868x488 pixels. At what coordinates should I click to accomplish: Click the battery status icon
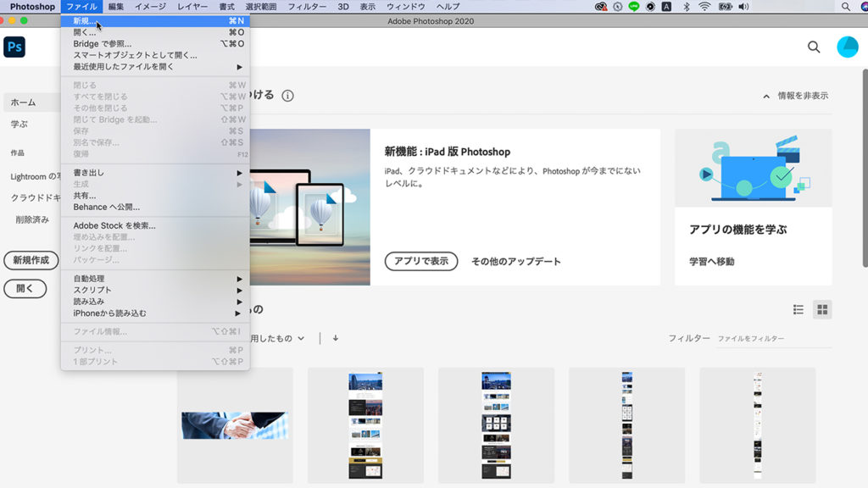click(x=725, y=7)
